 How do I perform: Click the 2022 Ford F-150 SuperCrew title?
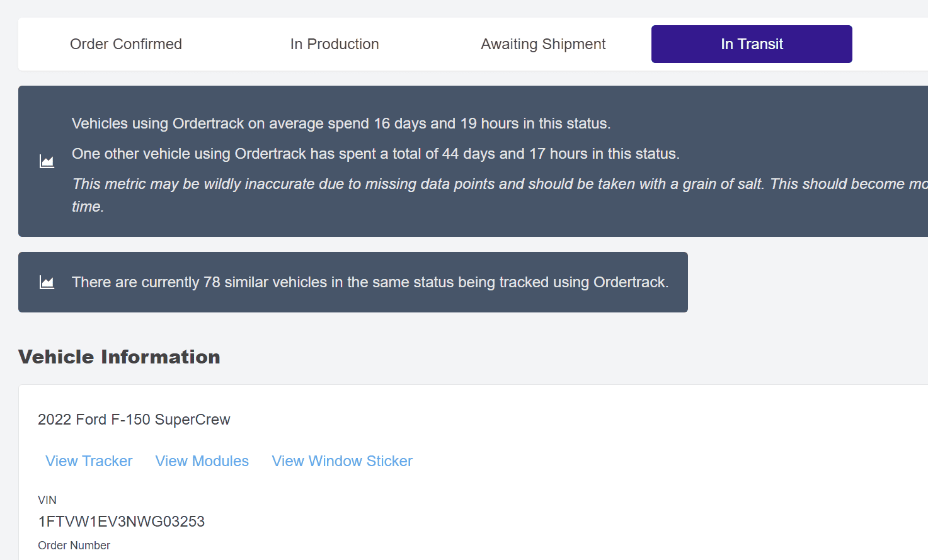pos(134,420)
